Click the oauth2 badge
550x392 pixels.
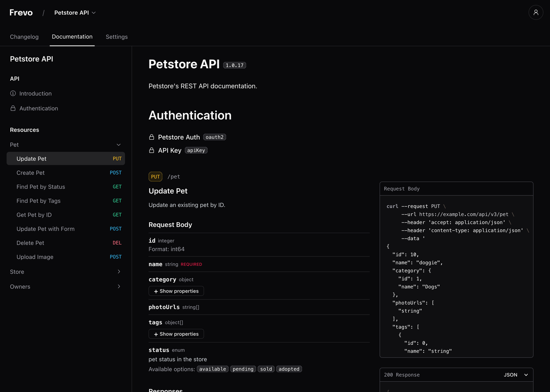[214, 137]
